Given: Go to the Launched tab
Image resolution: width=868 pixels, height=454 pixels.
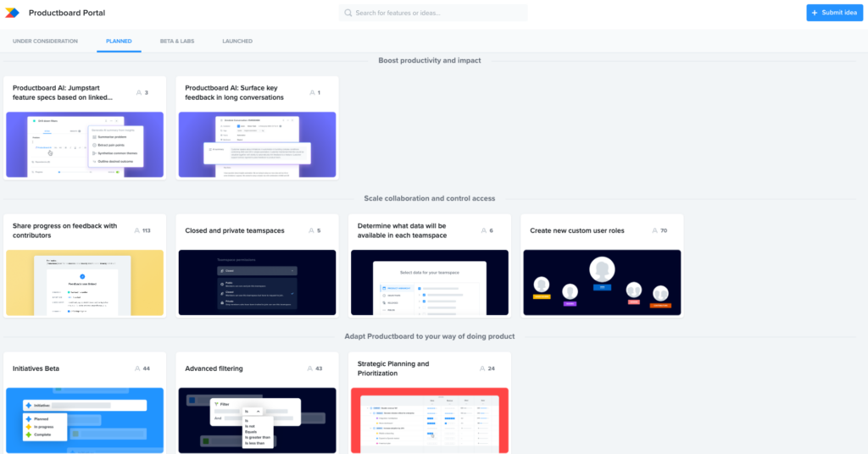Looking at the screenshot, I should pos(237,41).
